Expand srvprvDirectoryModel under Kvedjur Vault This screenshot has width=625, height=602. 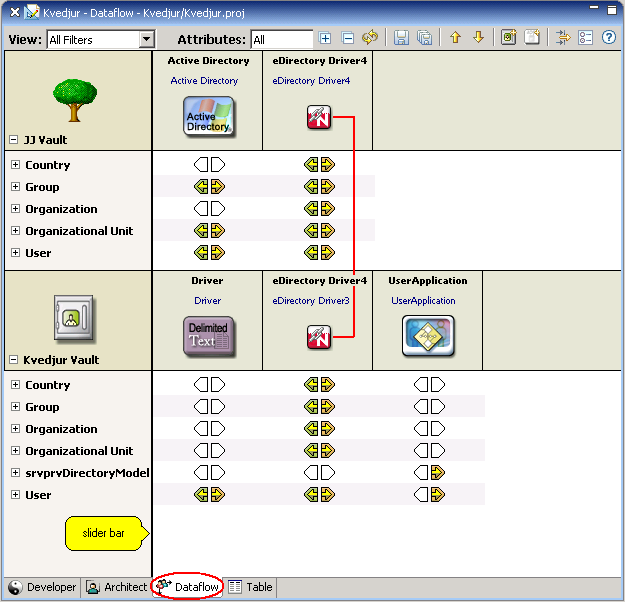click(x=15, y=473)
